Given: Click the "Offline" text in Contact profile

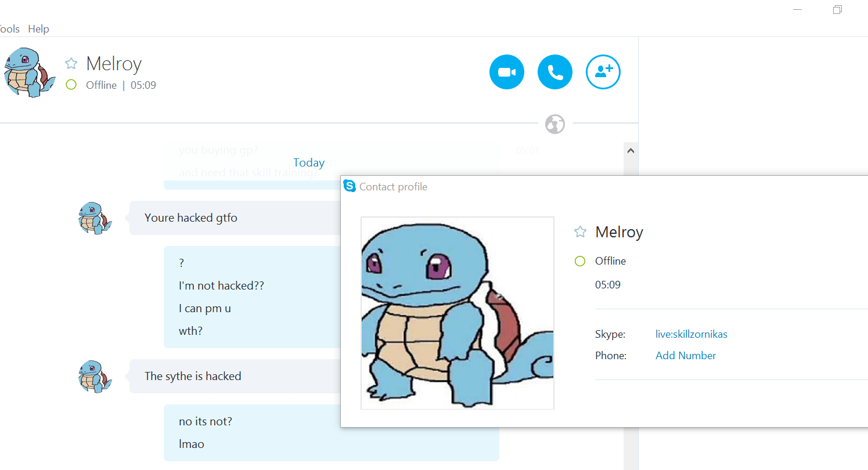Looking at the screenshot, I should [x=611, y=261].
